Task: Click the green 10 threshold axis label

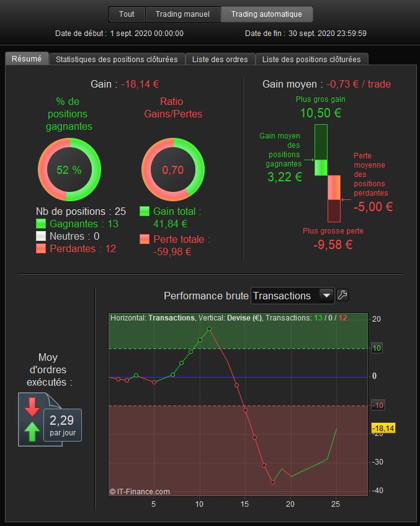Action: click(x=377, y=348)
